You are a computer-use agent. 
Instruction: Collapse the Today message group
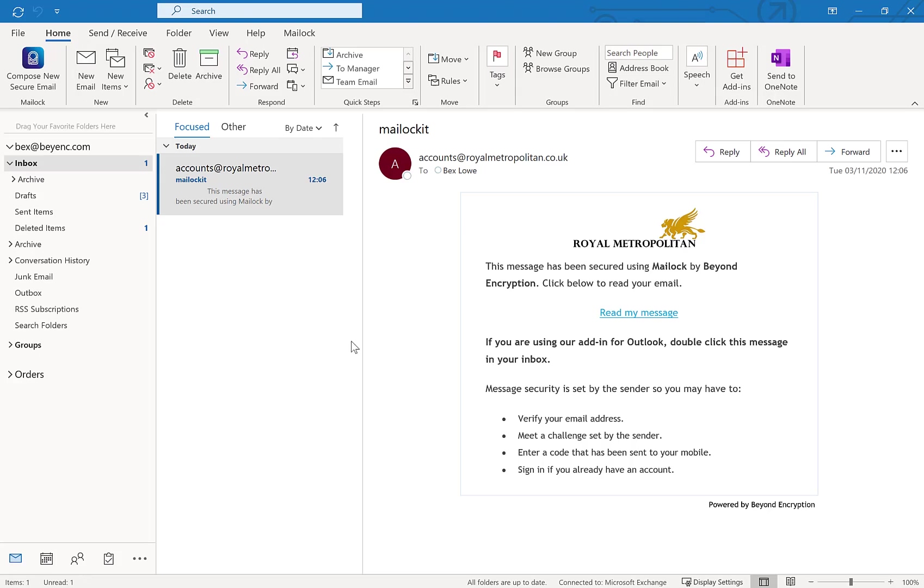pyautogui.click(x=166, y=146)
